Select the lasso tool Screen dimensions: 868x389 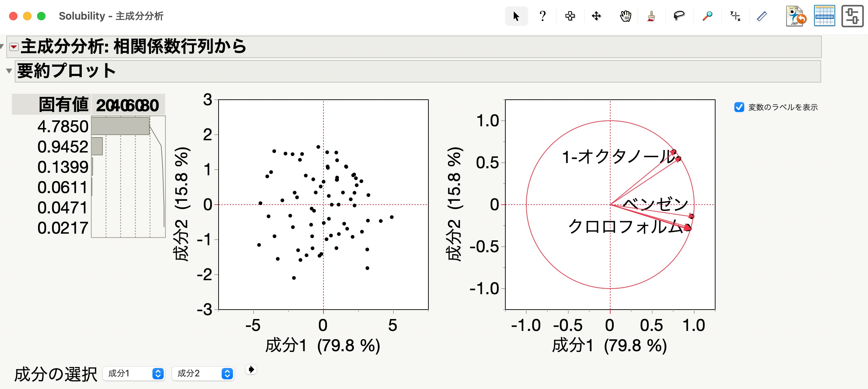pyautogui.click(x=679, y=16)
